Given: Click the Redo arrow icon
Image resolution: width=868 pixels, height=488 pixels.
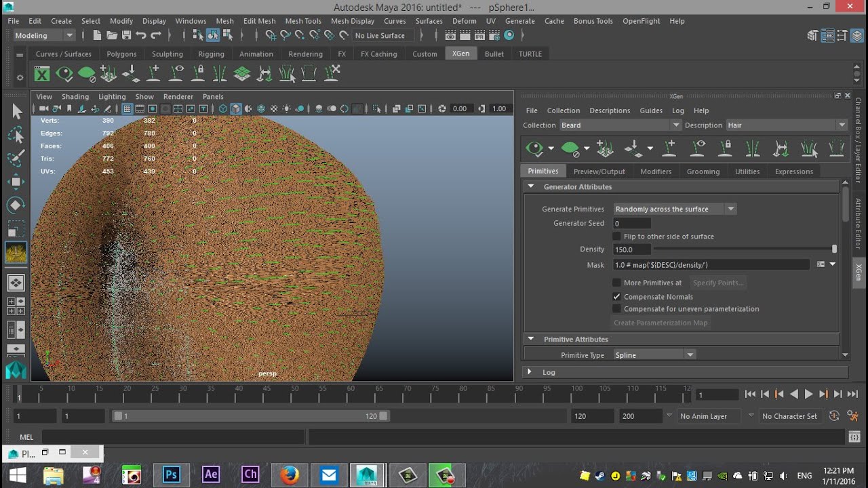Looking at the screenshot, I should click(x=156, y=35).
